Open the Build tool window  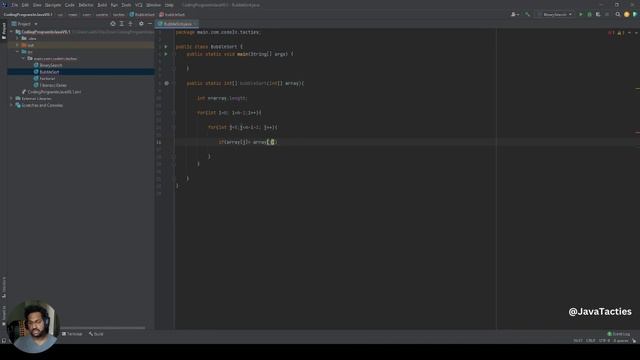click(x=96, y=334)
